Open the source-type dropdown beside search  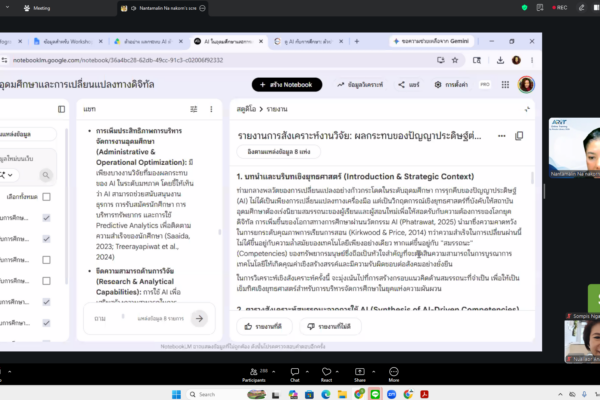[x=7, y=175]
